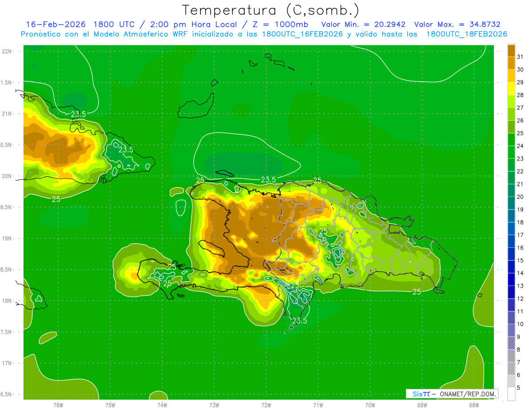
Task: Click the "Temperatura (C,somb.)" map title
Action: pyautogui.click(x=270, y=10)
